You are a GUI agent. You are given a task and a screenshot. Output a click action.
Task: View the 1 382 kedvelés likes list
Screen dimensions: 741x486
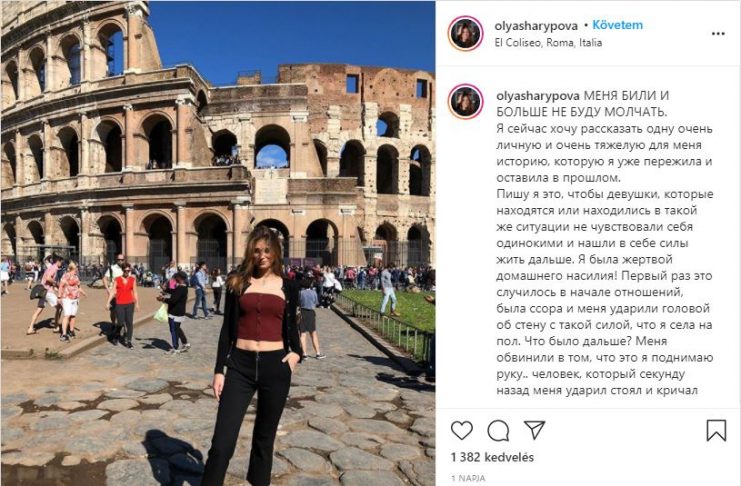point(492,457)
